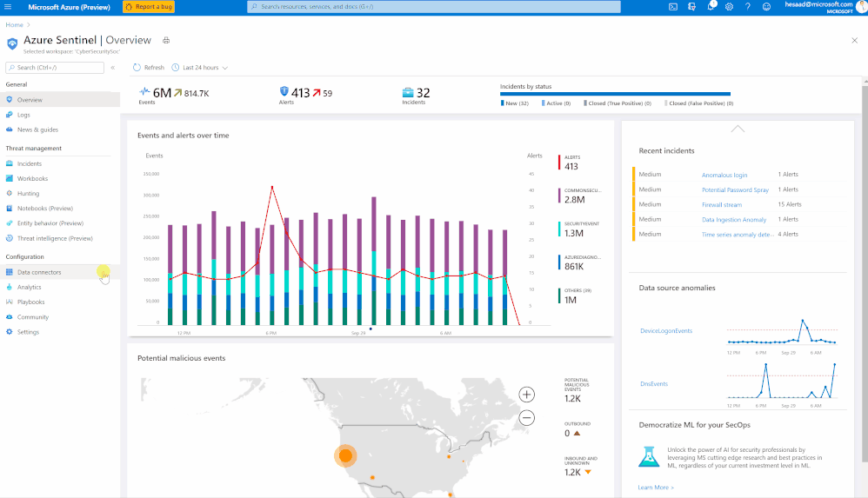The height and width of the screenshot is (498, 868).
Task: Open Data connectors in the sidebar
Action: pyautogui.click(x=60, y=272)
